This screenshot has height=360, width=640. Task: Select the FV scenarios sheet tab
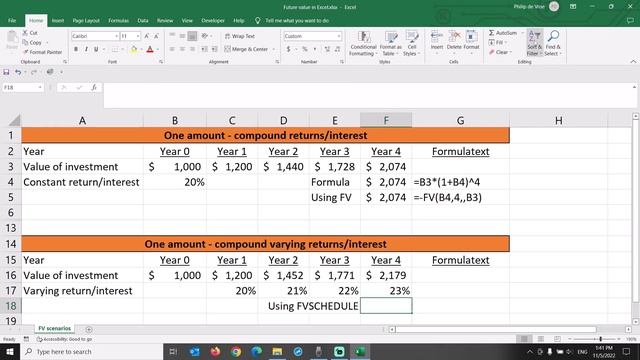54,328
